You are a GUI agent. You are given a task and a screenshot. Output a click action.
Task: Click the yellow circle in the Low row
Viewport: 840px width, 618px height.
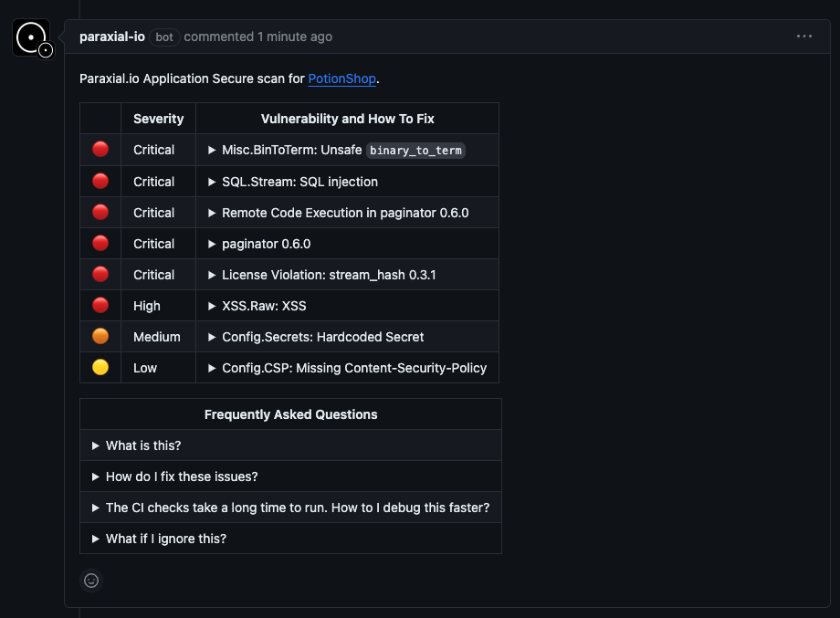pyautogui.click(x=100, y=367)
